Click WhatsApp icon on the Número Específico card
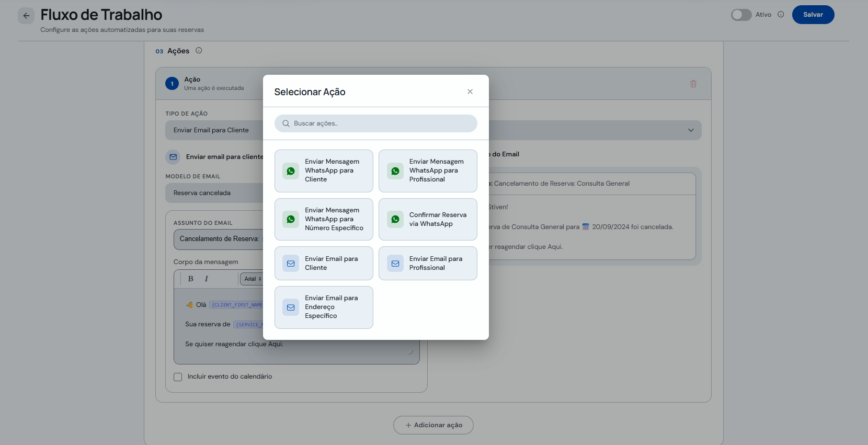 291,219
